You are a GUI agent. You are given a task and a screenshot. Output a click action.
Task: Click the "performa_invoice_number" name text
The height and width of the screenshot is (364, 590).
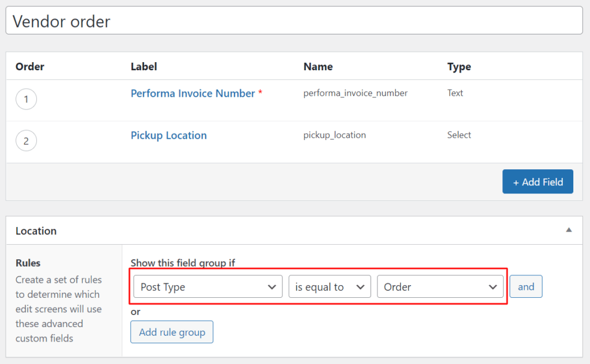coord(355,93)
